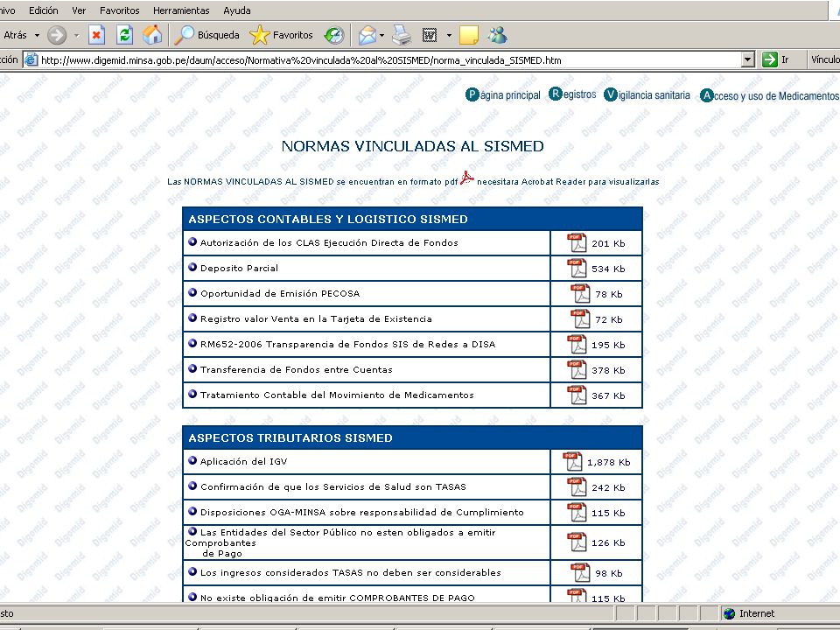Go to Acceso y uso de Medicamentos link
The height and width of the screenshot is (630, 840).
coord(770,96)
